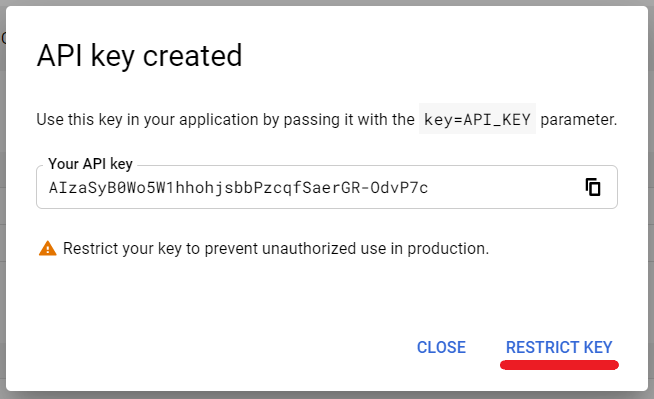Select the key=API_KEY code snippet
Viewport: 654px width, 399px height.
click(477, 120)
